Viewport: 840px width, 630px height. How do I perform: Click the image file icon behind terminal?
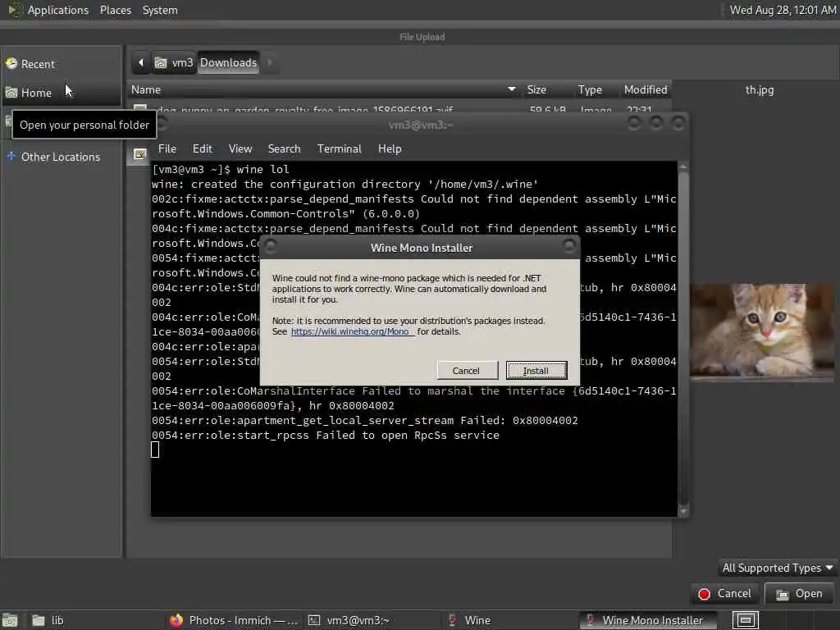(139, 154)
